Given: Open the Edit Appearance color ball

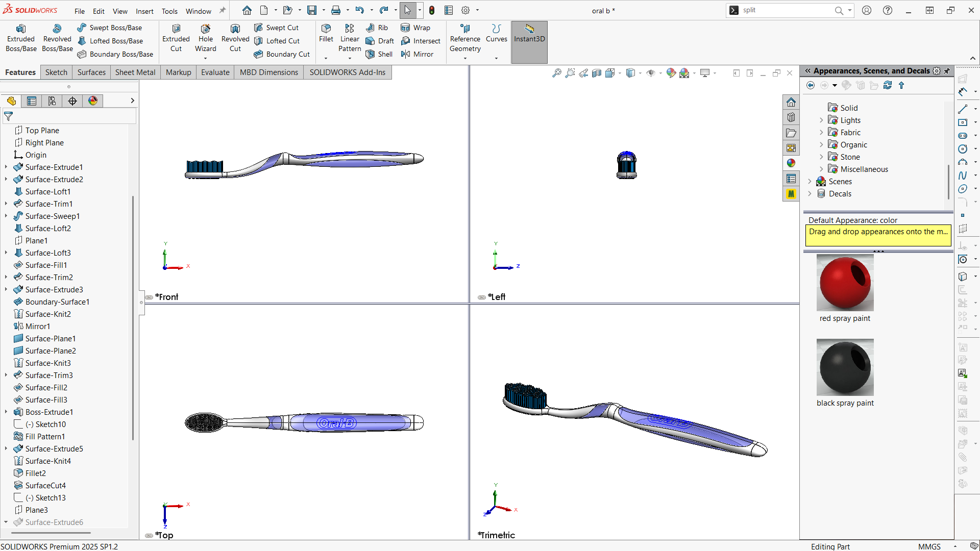Looking at the screenshot, I should pos(671,73).
